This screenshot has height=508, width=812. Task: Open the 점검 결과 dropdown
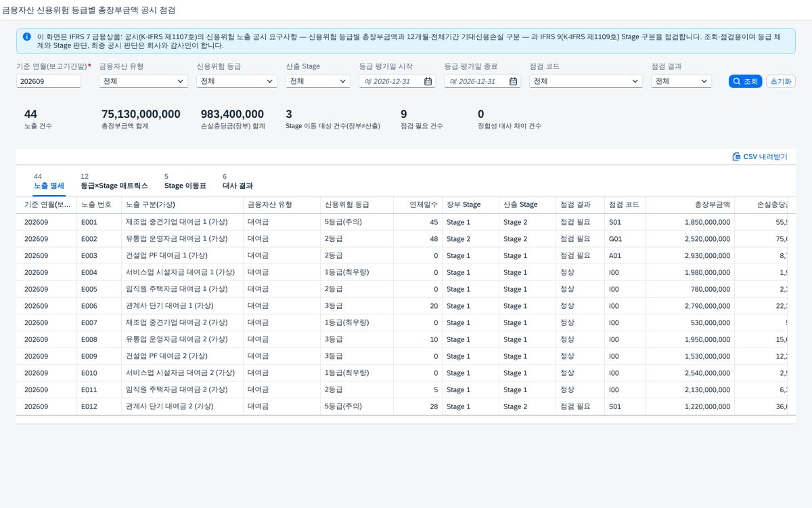(681, 81)
